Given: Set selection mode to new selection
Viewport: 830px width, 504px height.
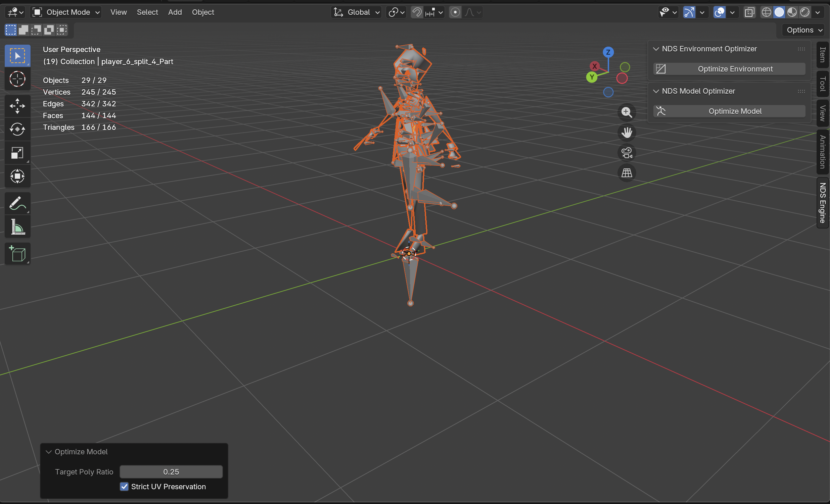Looking at the screenshot, I should [x=11, y=30].
